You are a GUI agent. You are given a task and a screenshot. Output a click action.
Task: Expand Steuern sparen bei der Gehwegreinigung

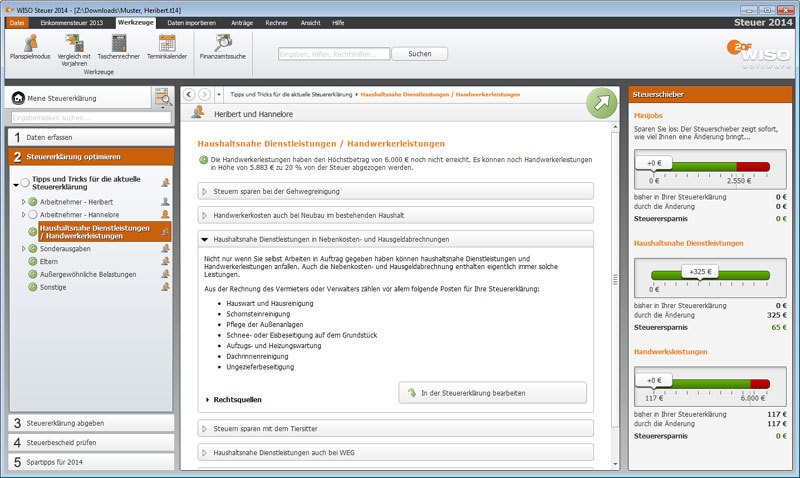(x=395, y=191)
